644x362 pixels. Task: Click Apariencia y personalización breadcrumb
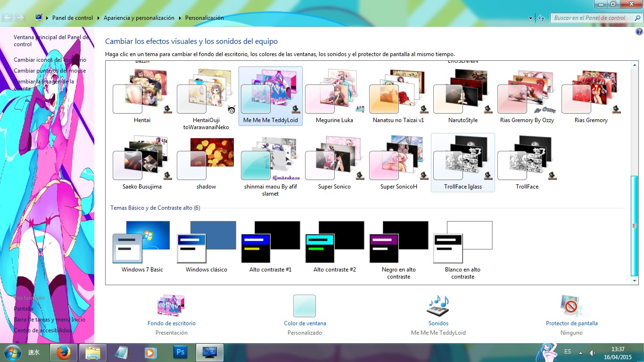[139, 18]
